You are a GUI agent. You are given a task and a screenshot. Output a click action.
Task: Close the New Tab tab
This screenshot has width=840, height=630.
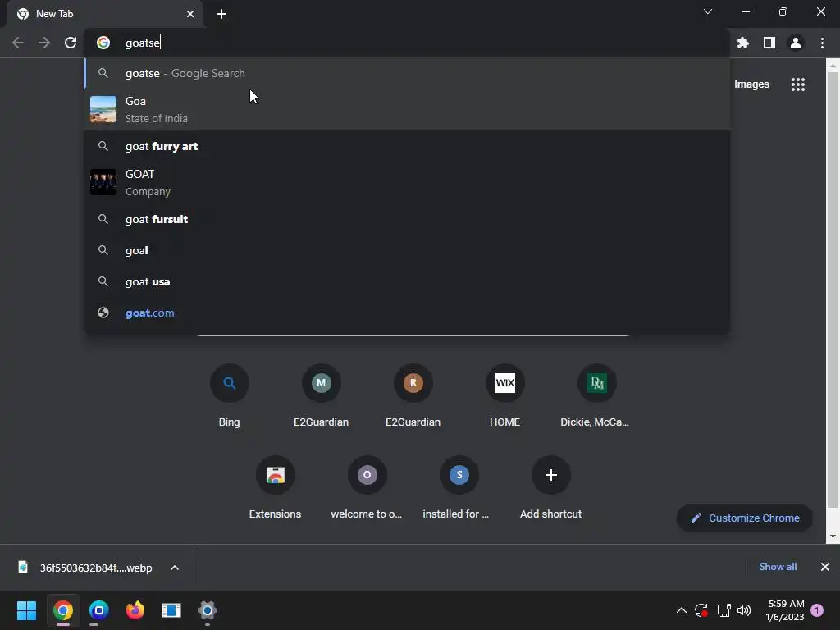pyautogui.click(x=190, y=14)
